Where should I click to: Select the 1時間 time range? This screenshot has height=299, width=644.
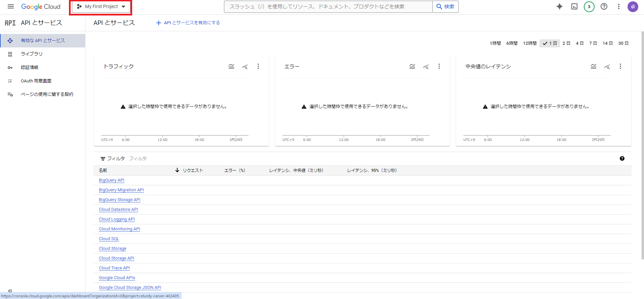click(x=495, y=43)
